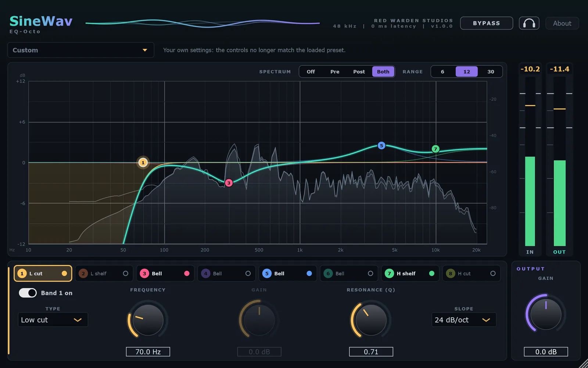
Task: Enable band 6 Bell with its dot
Action: [370, 273]
